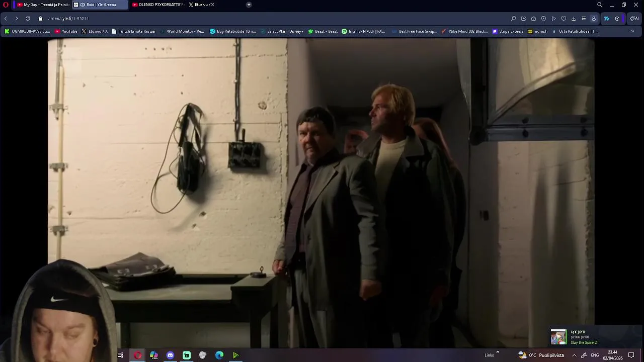This screenshot has height=362, width=644.
Task: Open Discord from the taskbar
Action: (170, 355)
